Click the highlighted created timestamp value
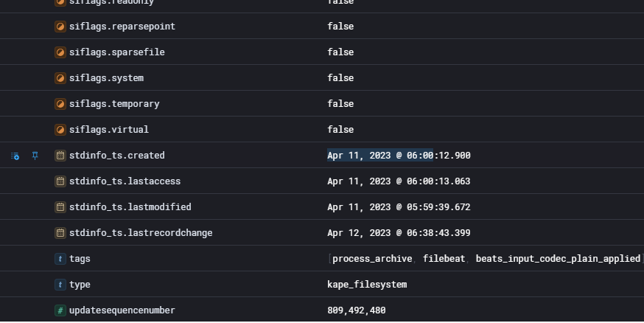The width and height of the screenshot is (644, 323). click(x=399, y=156)
